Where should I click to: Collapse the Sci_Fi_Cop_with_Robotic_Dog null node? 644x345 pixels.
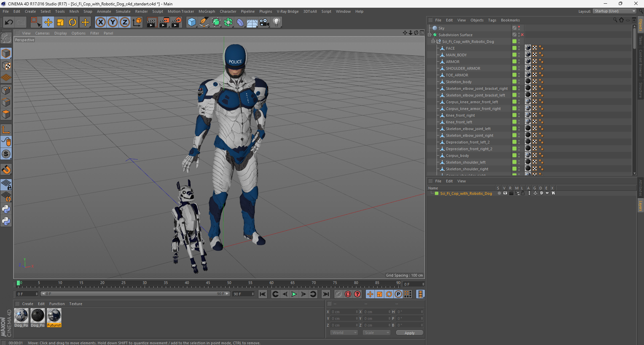coord(433,41)
